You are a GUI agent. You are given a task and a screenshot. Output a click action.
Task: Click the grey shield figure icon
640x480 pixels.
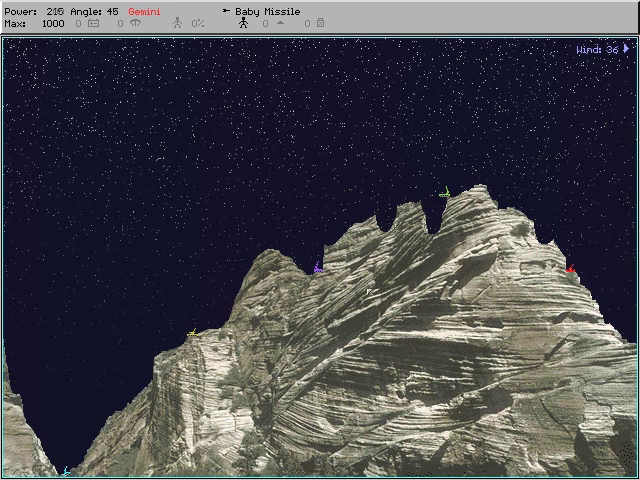tap(178, 23)
